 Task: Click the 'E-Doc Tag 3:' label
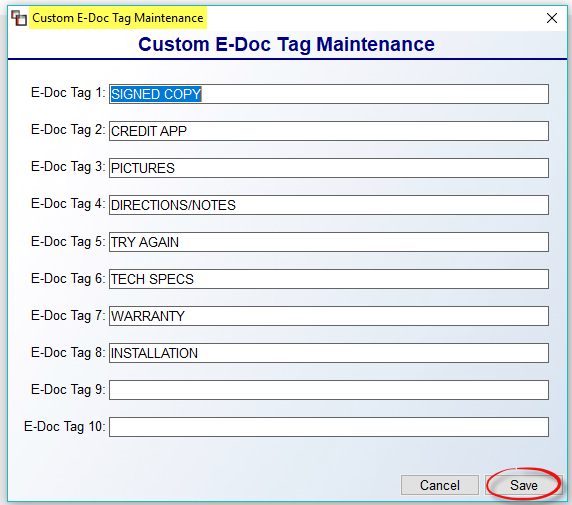point(68,167)
